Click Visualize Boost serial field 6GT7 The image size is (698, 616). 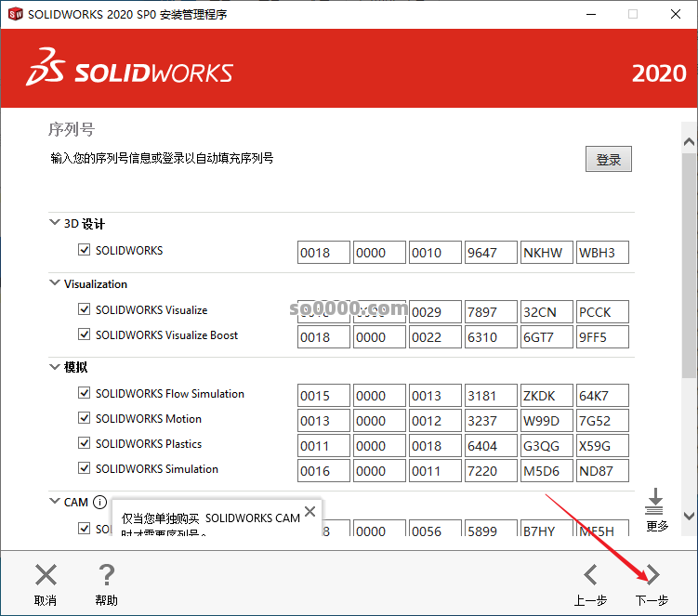[547, 337]
